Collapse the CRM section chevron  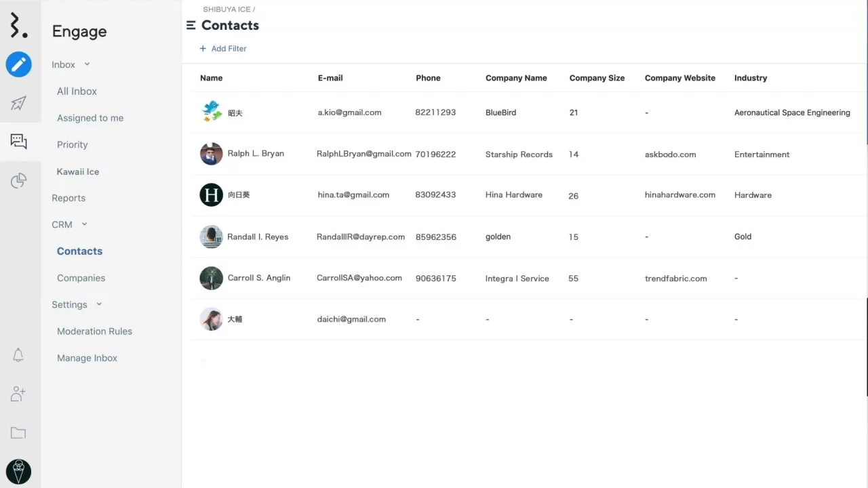pyautogui.click(x=85, y=224)
